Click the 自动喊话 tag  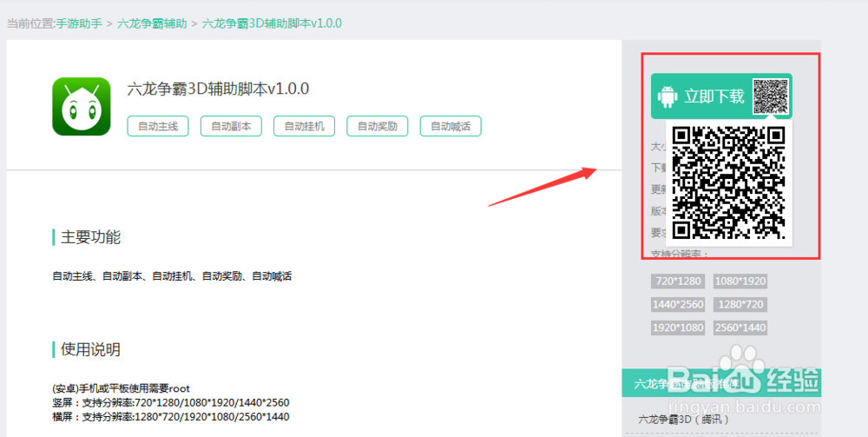[x=450, y=126]
